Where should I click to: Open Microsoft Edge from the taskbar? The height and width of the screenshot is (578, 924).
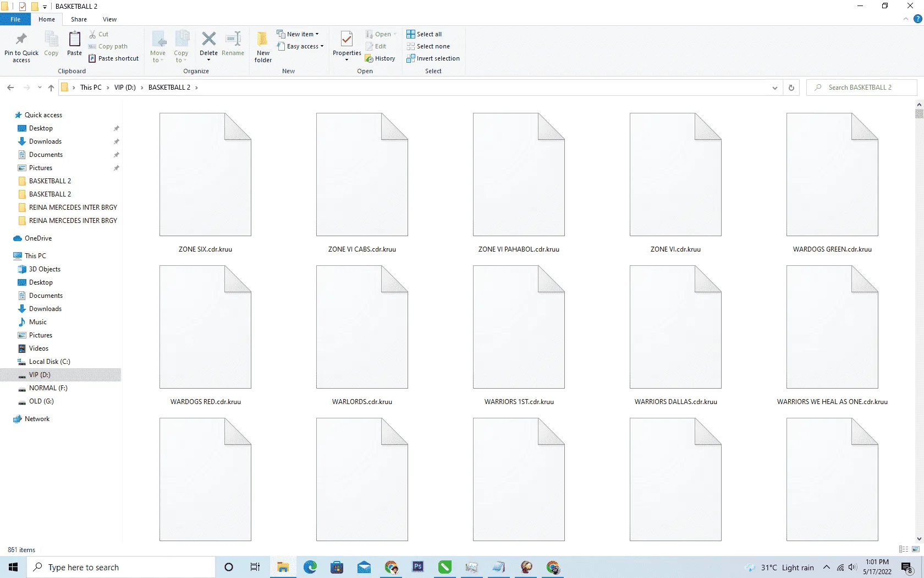coord(310,567)
